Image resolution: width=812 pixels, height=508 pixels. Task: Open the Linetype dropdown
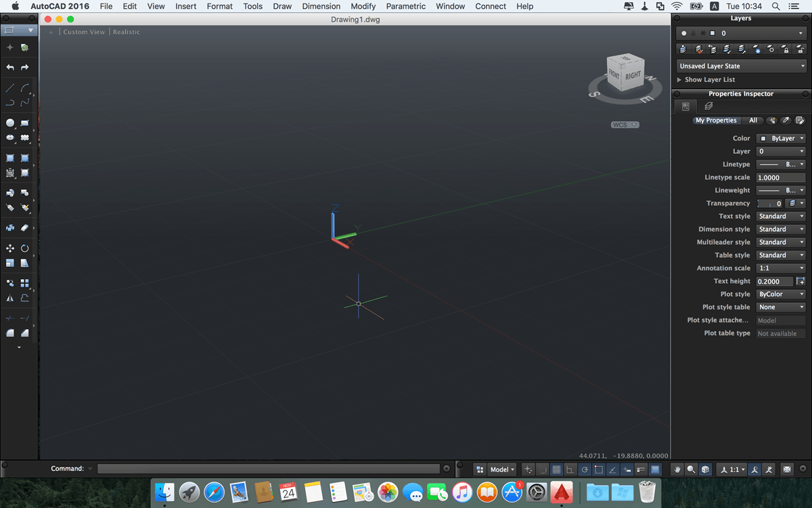click(x=781, y=164)
